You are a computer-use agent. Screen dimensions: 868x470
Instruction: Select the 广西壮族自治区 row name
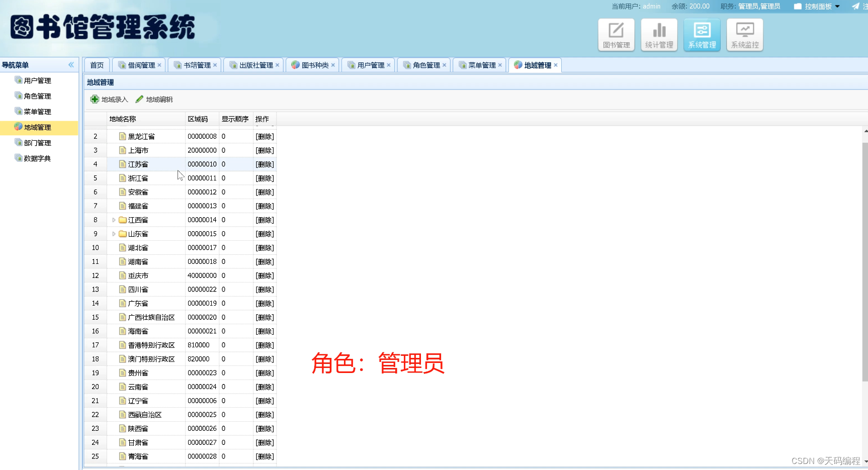coord(151,317)
